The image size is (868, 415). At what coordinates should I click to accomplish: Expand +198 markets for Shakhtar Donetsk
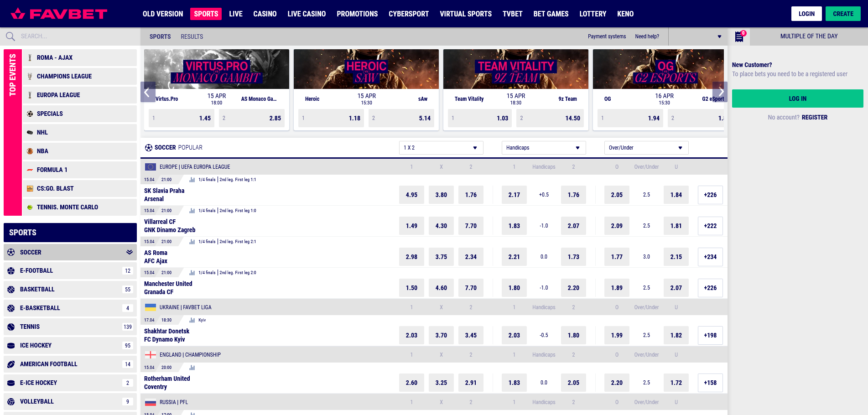710,335
